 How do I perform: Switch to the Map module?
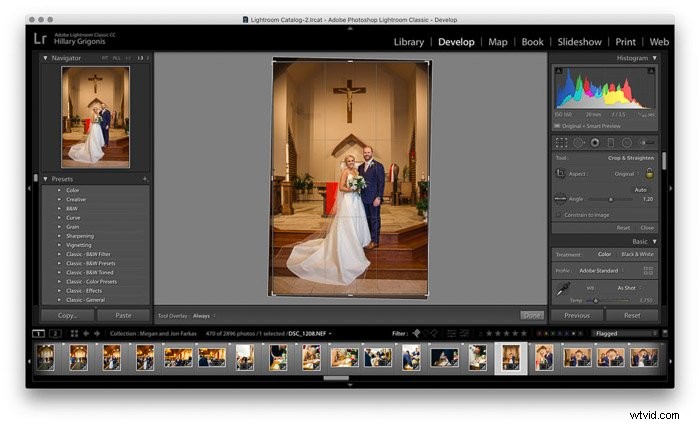pyautogui.click(x=498, y=42)
